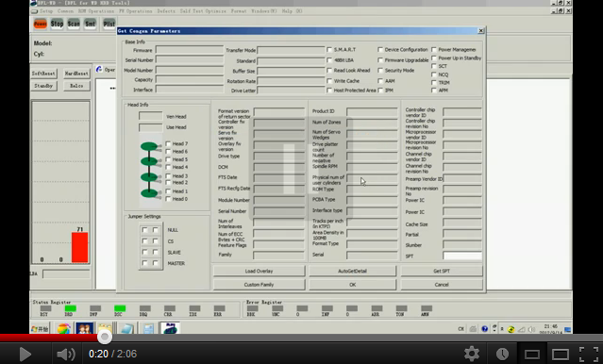Enable the S.M.A.R.T checkbox
Image resolution: width=603 pixels, height=364 pixels.
pyautogui.click(x=329, y=50)
